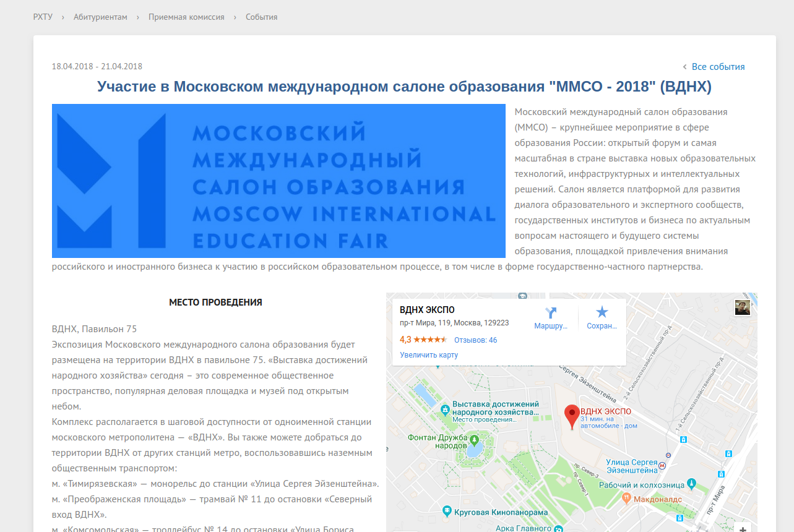The image size is (794, 532).
Task: Click the red ВДНХ ЭКСПО map pin
Action: [572, 417]
